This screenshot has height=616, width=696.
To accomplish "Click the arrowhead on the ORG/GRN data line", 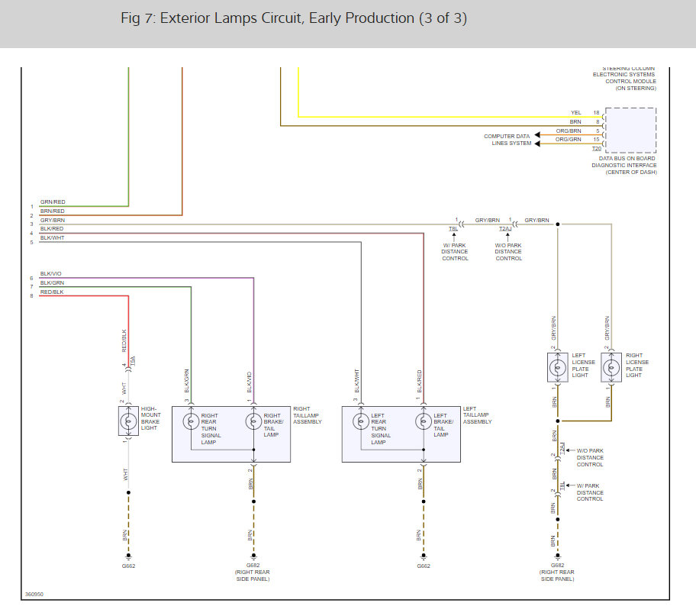I will coord(537,144).
